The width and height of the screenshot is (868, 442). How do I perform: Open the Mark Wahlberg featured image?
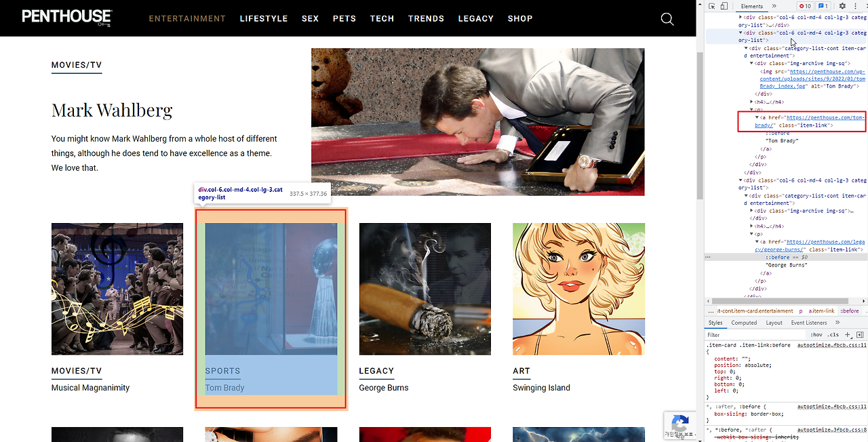click(x=478, y=122)
